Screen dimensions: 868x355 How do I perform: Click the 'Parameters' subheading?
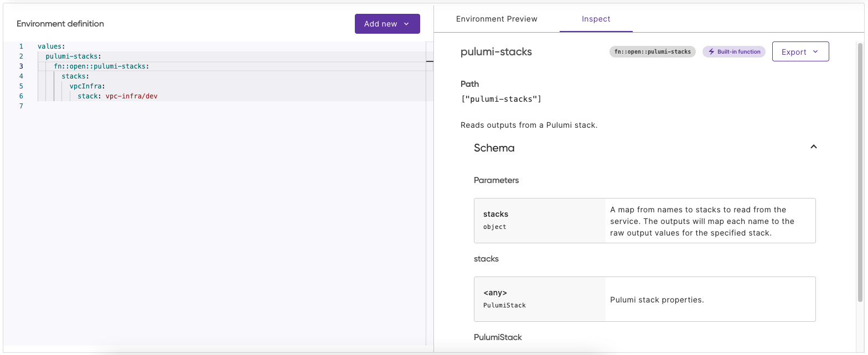point(497,180)
